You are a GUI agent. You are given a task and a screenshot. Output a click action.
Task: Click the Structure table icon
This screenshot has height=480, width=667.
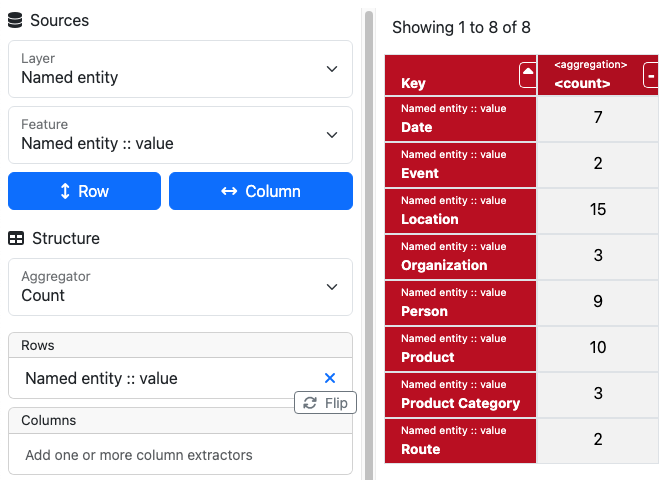click(16, 238)
